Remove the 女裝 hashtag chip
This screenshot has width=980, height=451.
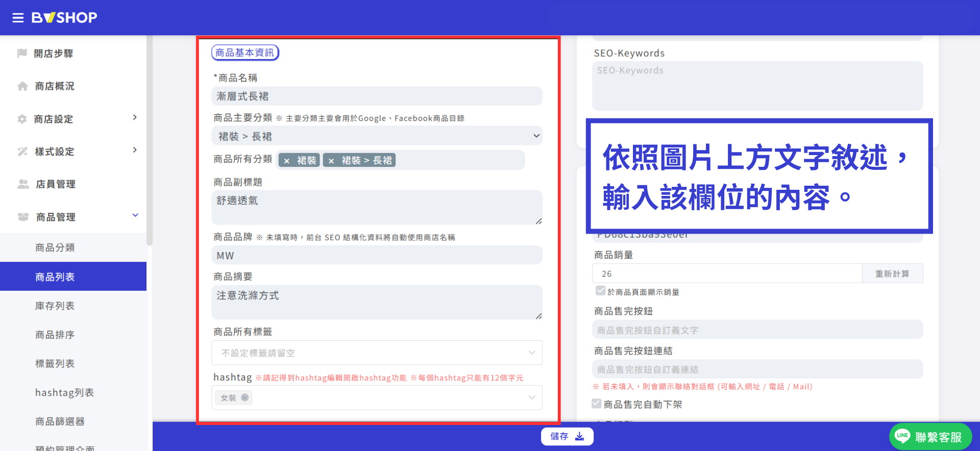coord(245,397)
